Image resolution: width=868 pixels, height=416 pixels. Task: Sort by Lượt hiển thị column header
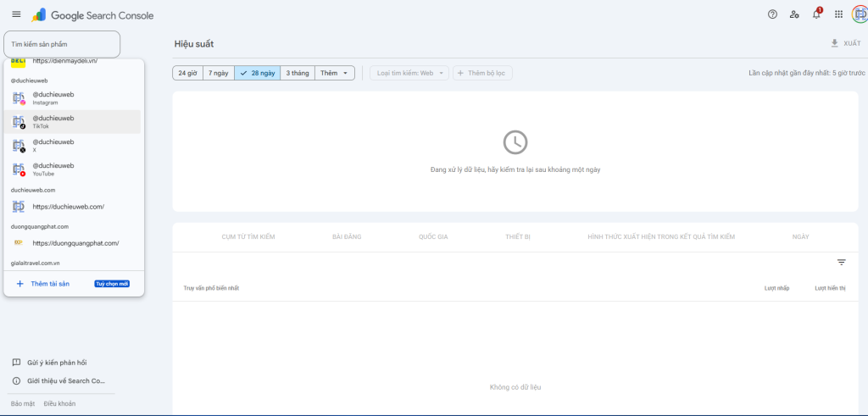pyautogui.click(x=830, y=288)
